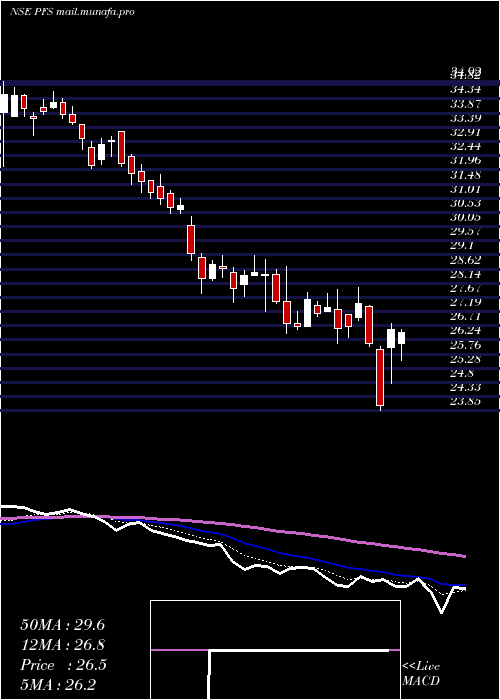Click the 24.33 price axis label

click(x=465, y=387)
